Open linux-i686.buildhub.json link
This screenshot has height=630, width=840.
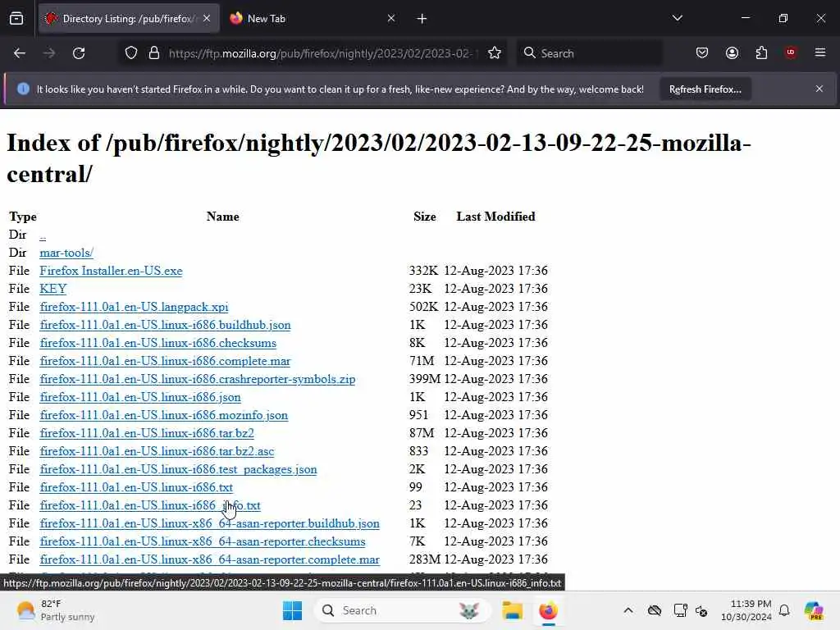[x=165, y=325]
